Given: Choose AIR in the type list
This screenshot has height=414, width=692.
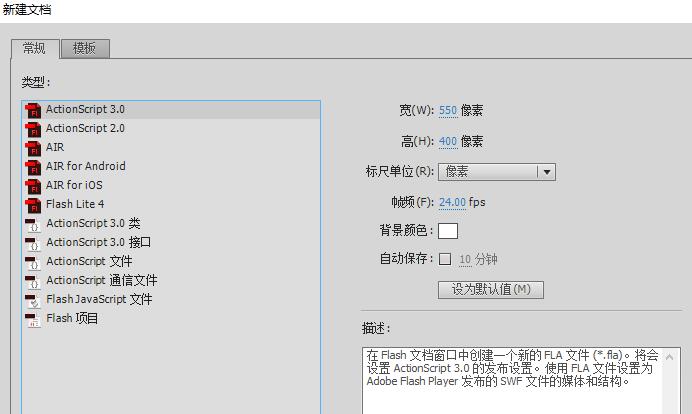Looking at the screenshot, I should click(55, 147).
